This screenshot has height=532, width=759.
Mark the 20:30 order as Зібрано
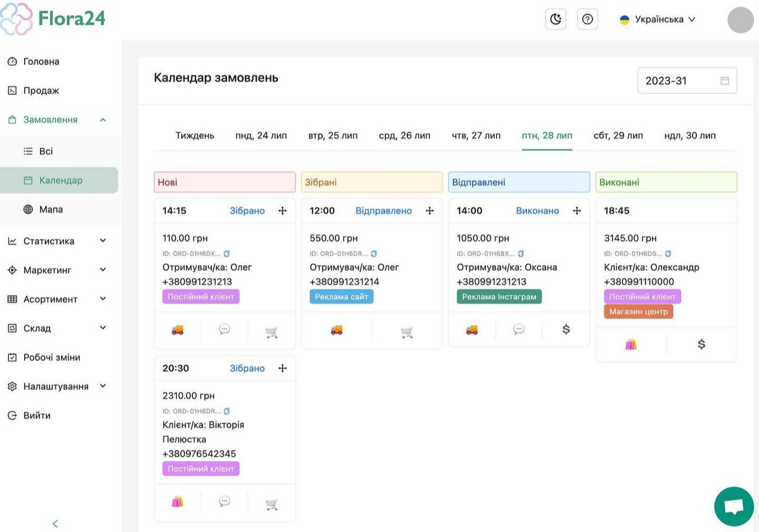[x=247, y=368]
